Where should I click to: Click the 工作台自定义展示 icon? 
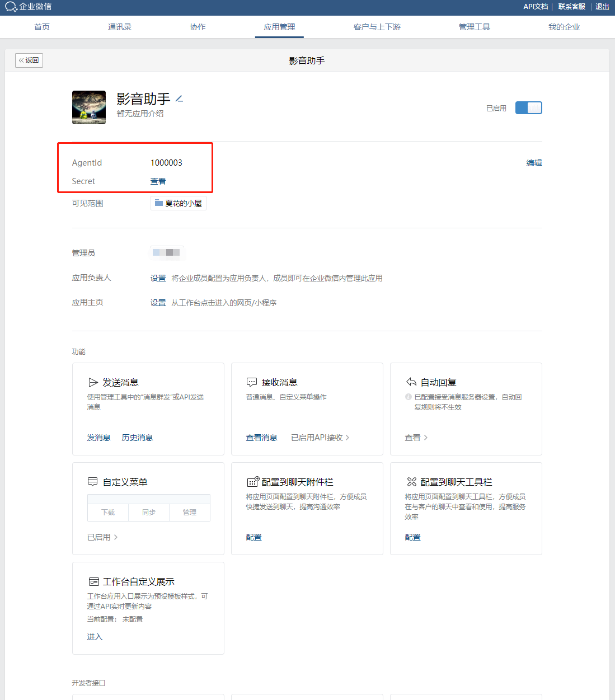(93, 582)
